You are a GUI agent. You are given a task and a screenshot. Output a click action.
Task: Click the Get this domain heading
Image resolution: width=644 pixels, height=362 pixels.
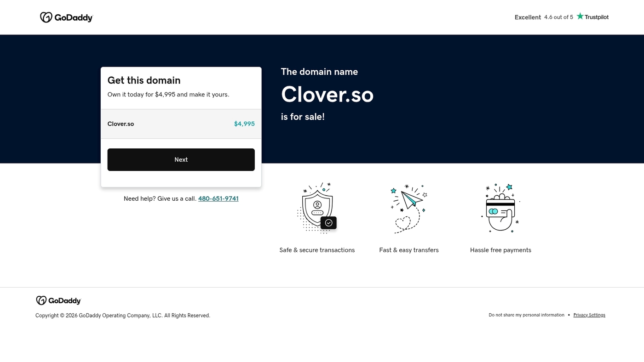tap(144, 80)
